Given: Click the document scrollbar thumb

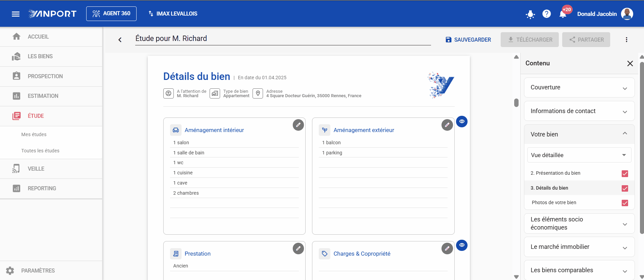Looking at the screenshot, I should (516, 103).
